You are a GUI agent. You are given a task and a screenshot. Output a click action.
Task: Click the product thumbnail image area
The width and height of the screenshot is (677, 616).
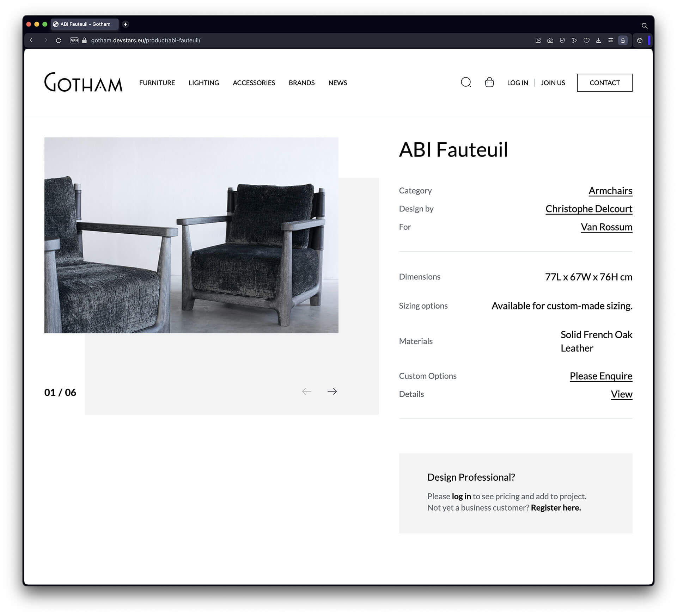[x=192, y=235]
